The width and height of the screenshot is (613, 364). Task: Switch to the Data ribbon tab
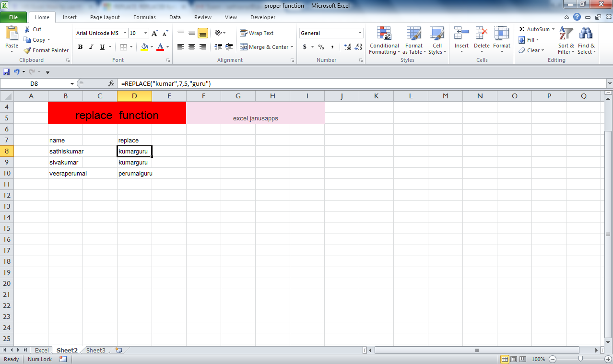175,17
